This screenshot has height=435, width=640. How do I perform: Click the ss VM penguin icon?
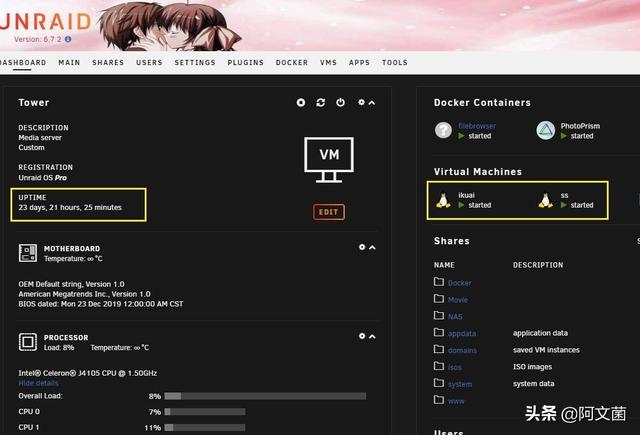click(545, 200)
